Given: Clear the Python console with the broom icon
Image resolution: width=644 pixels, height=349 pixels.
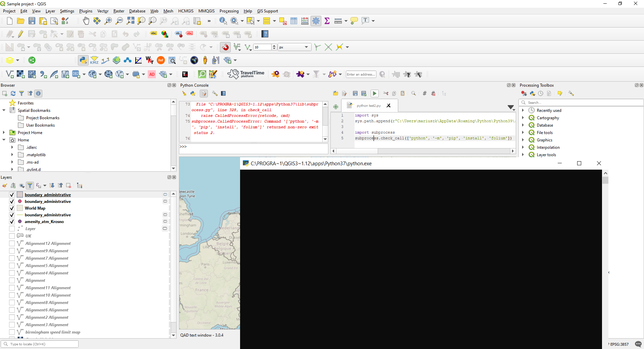Looking at the screenshot, I should pos(184,93).
